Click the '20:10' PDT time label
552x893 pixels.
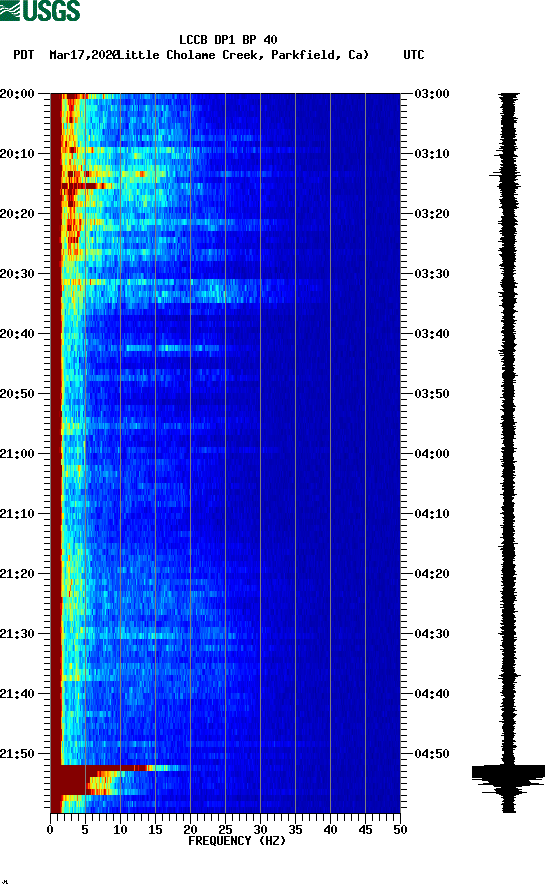(x=17, y=154)
